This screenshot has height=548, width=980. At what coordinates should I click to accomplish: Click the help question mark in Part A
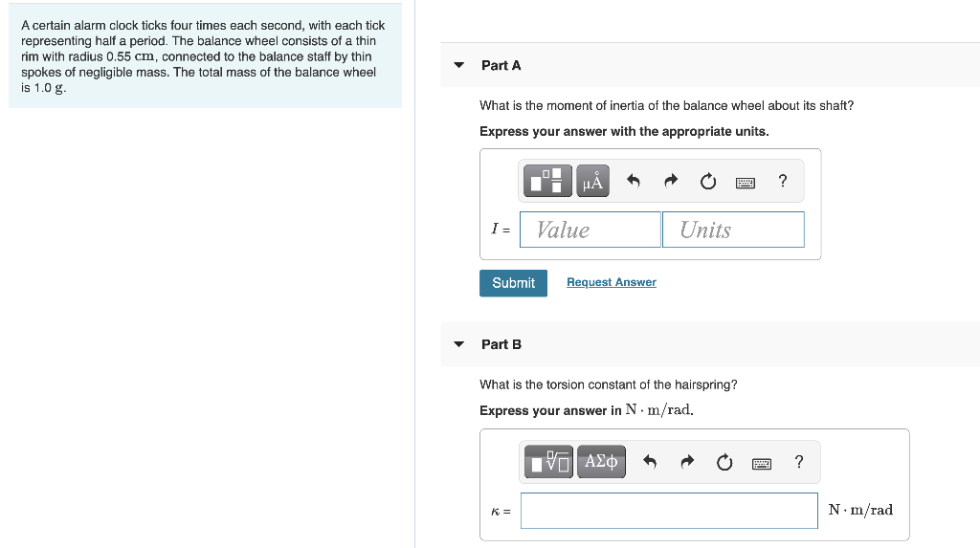[x=783, y=181]
